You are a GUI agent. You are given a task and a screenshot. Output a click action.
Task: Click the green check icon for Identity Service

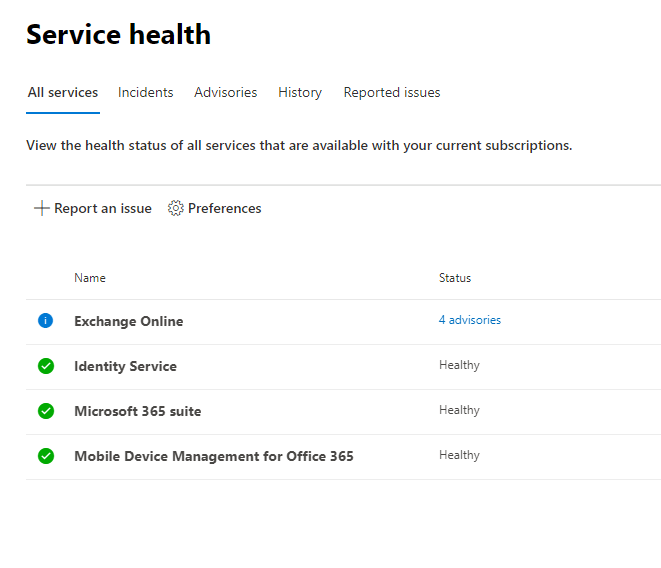tap(46, 366)
